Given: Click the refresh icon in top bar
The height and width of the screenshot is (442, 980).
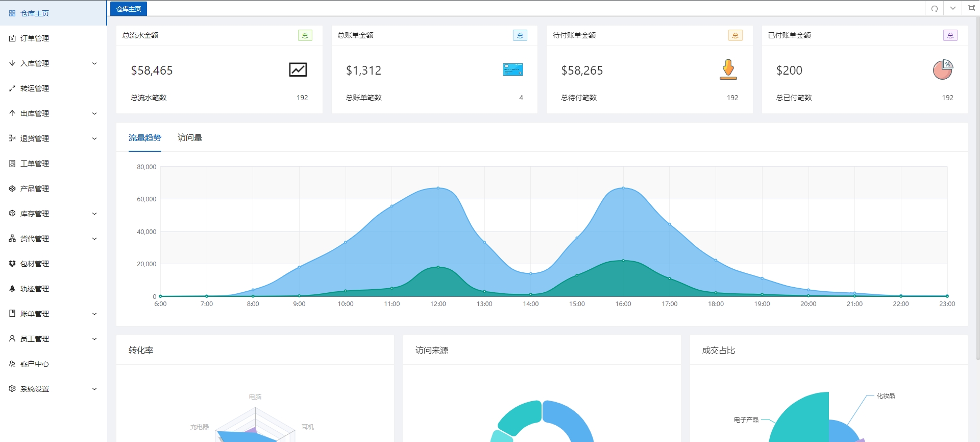Looking at the screenshot, I should pos(934,9).
